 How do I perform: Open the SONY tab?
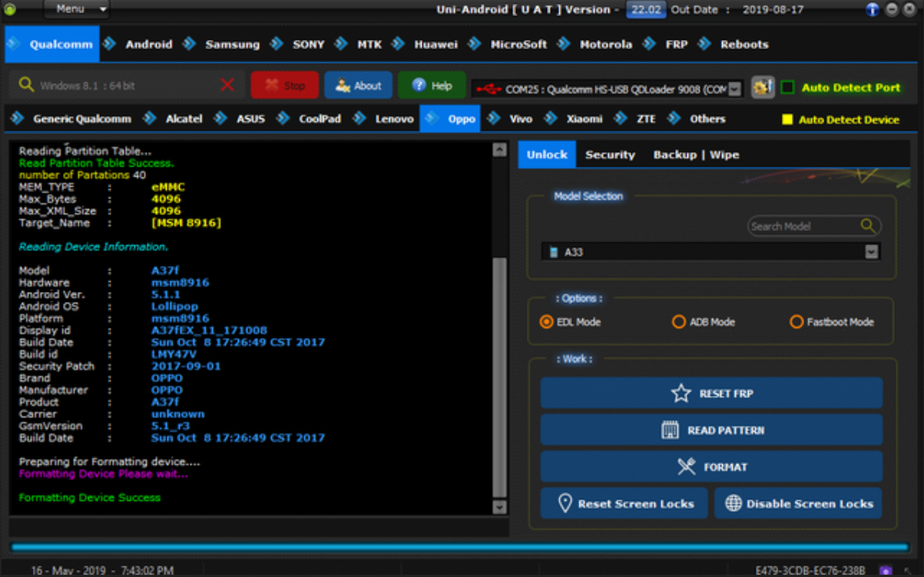[308, 45]
